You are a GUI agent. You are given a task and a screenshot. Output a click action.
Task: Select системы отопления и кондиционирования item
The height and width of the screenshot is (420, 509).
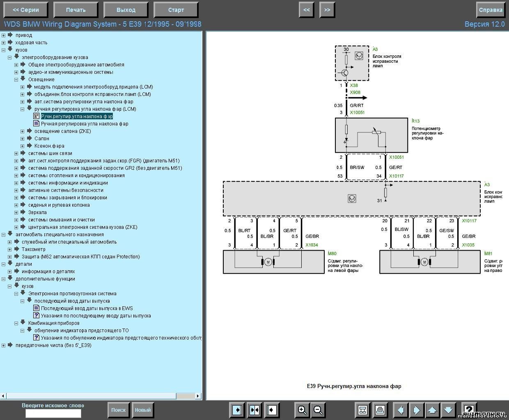click(x=76, y=176)
